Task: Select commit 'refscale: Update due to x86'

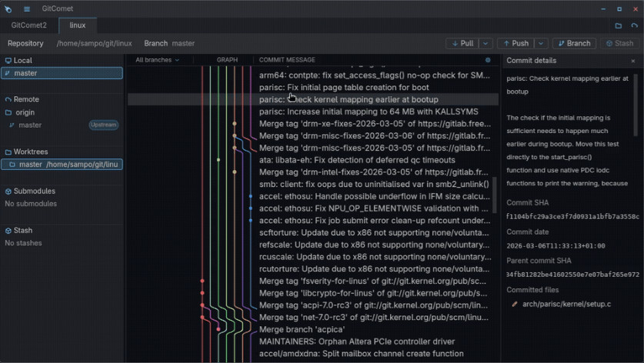Action: tap(313, 245)
